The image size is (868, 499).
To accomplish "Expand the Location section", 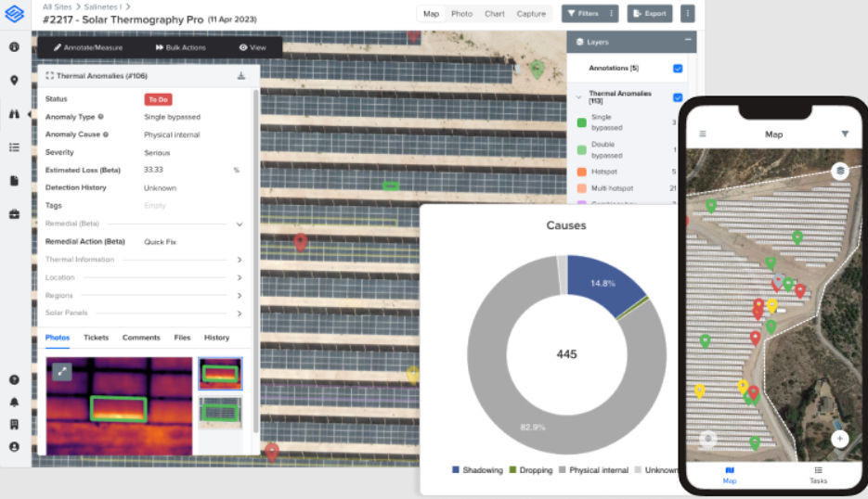I will (240, 277).
